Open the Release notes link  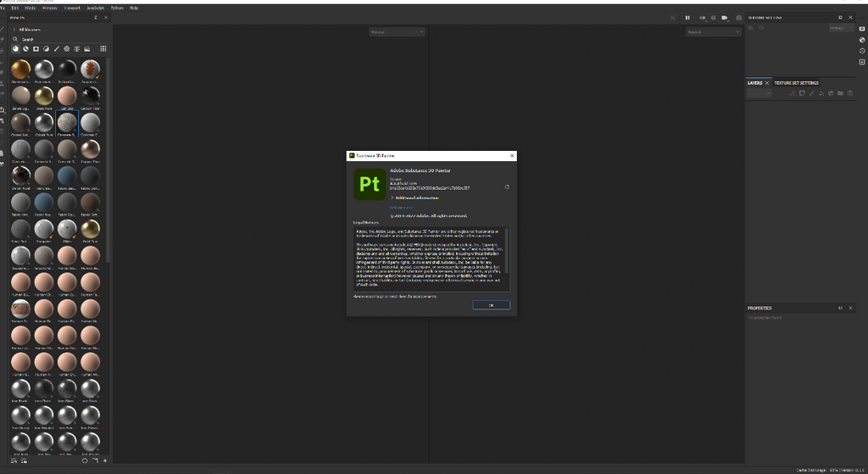pos(401,208)
